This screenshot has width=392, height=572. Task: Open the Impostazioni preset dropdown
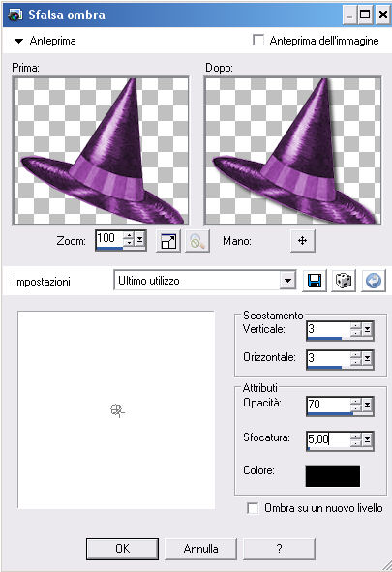288,281
